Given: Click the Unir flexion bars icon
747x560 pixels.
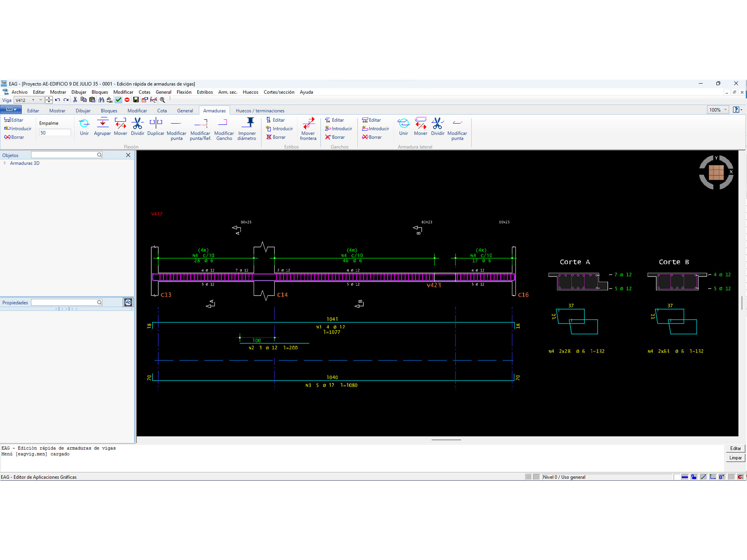Looking at the screenshot, I should (84, 127).
